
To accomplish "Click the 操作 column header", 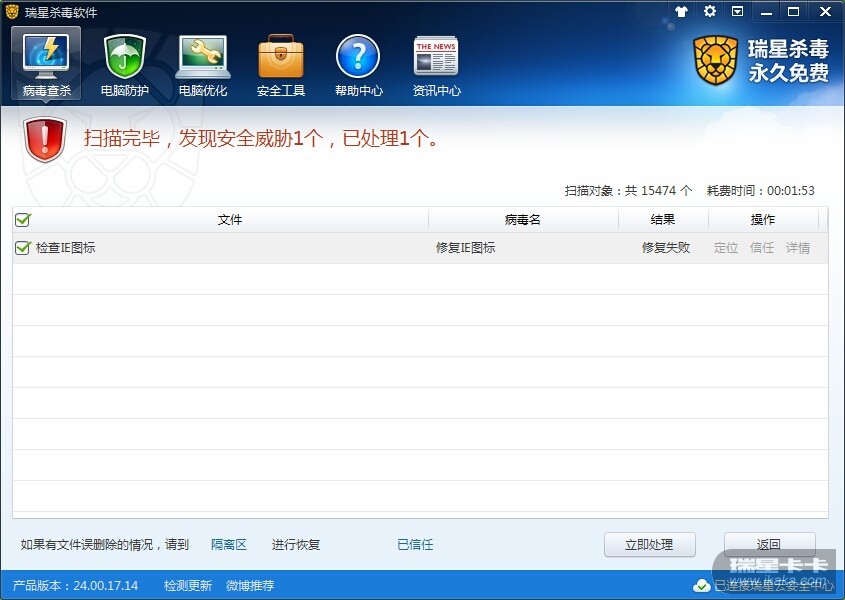I will coord(763,219).
